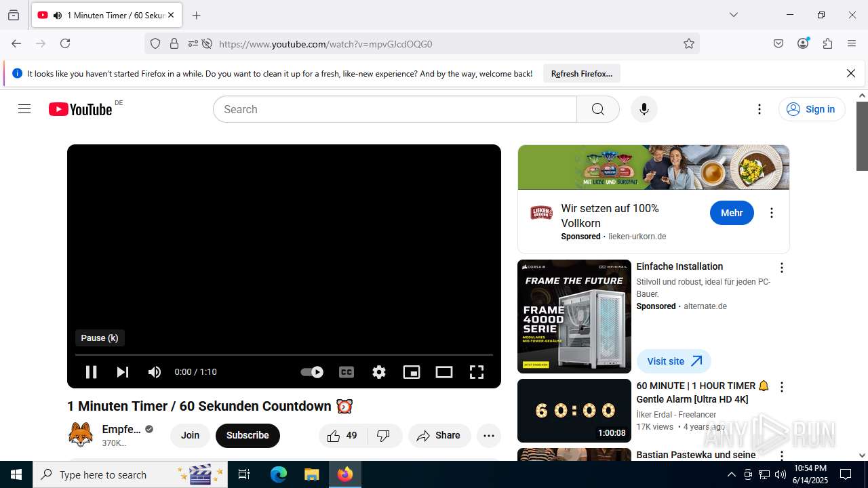Screen dimensions: 868x488
Task: Open a new browser tab
Action: [x=197, y=15]
